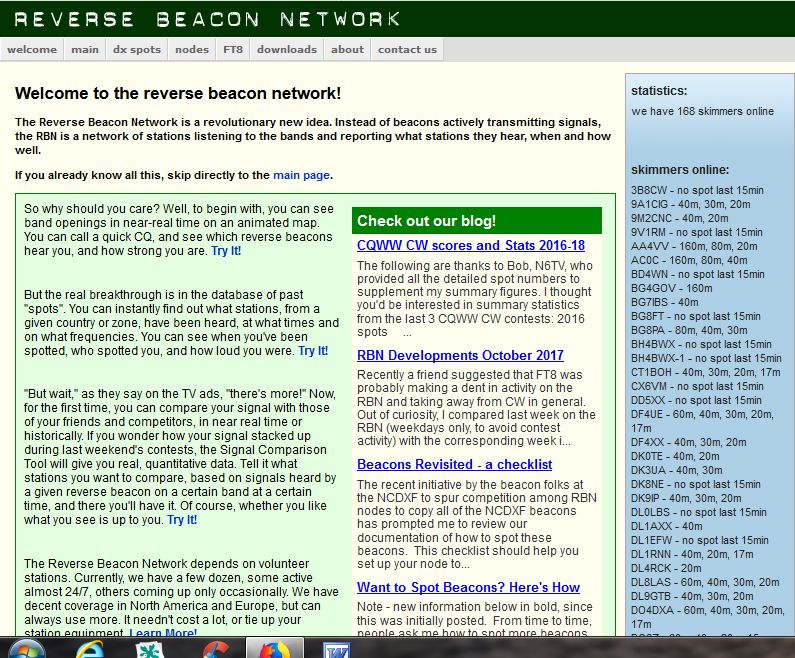The width and height of the screenshot is (795, 658).
Task: Open the nodes tab
Action: 192,50
